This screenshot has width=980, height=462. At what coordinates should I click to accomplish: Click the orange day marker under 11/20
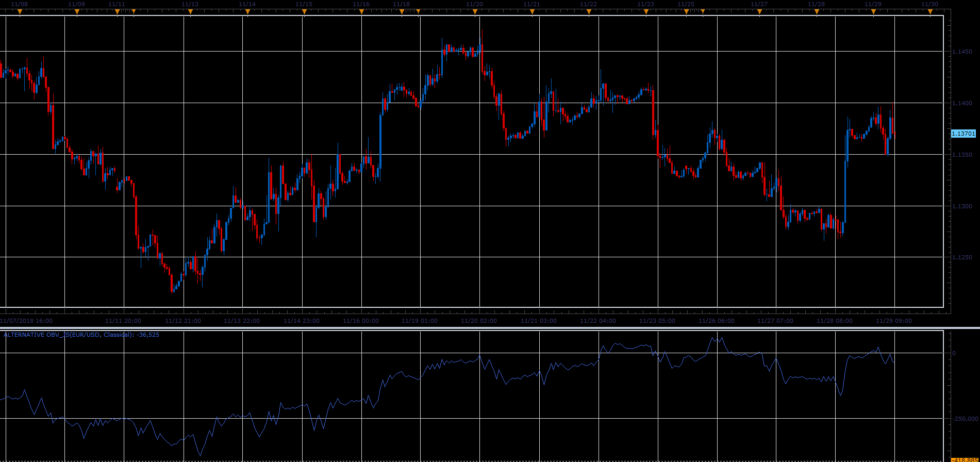475,11
